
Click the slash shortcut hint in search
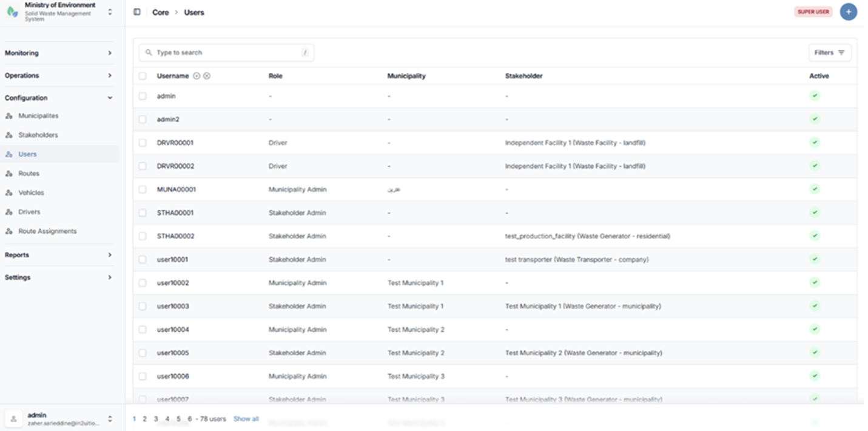304,53
